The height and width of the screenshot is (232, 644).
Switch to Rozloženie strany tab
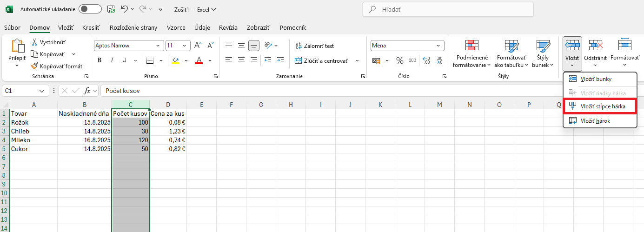[x=133, y=27]
